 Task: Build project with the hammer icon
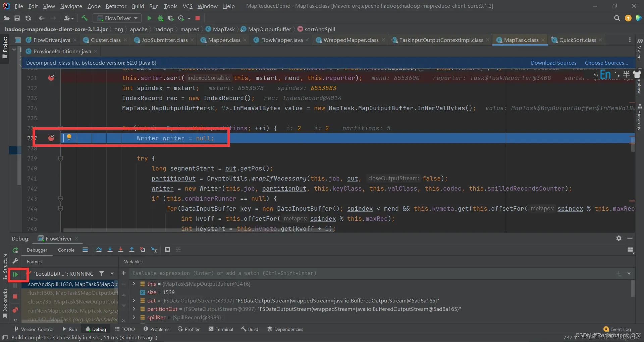pyautogui.click(x=85, y=18)
